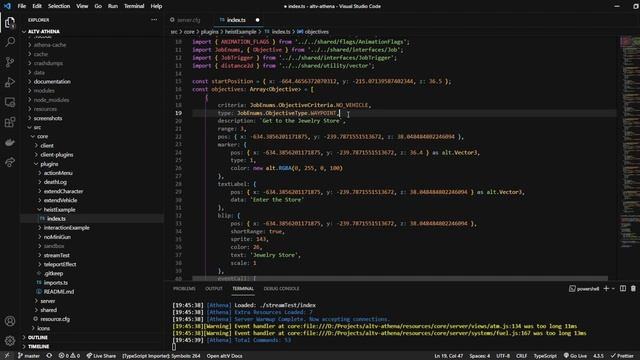Switch to the PROBLEMS panel tab
640x360 pixels.
tap(184, 289)
